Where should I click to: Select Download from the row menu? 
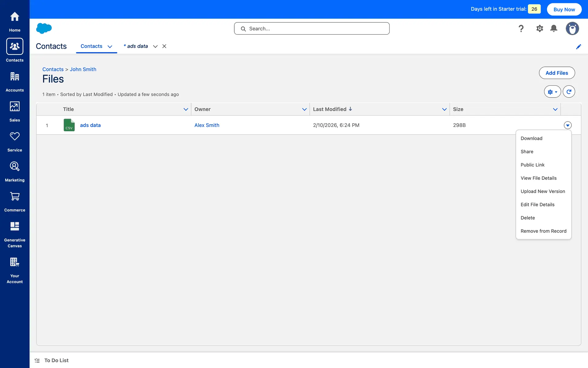[531, 138]
